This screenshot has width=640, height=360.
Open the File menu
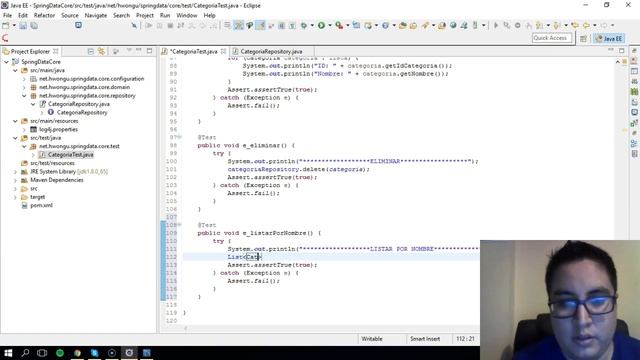[7, 15]
